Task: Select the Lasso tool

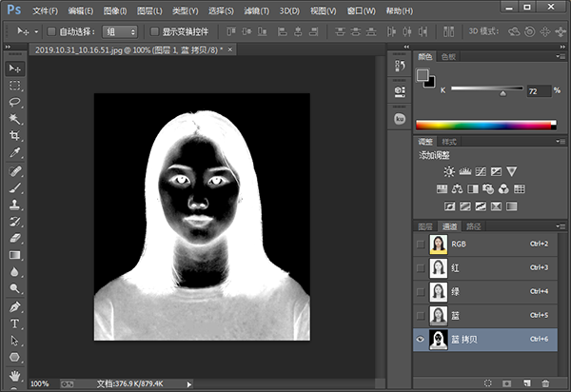Action: [x=15, y=102]
